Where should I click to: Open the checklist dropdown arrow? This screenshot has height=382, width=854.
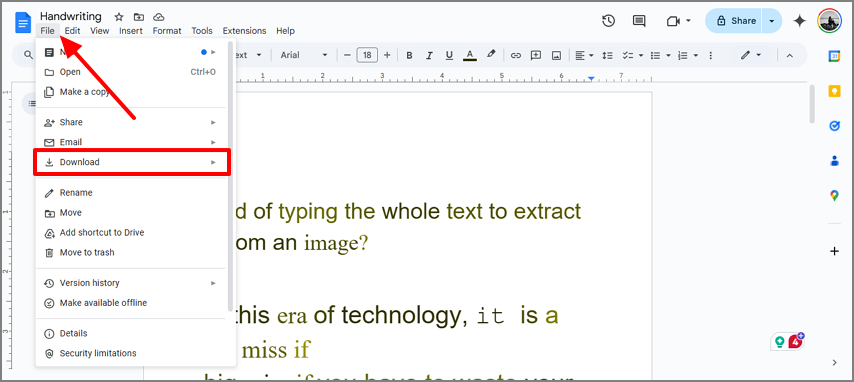pyautogui.click(x=641, y=55)
